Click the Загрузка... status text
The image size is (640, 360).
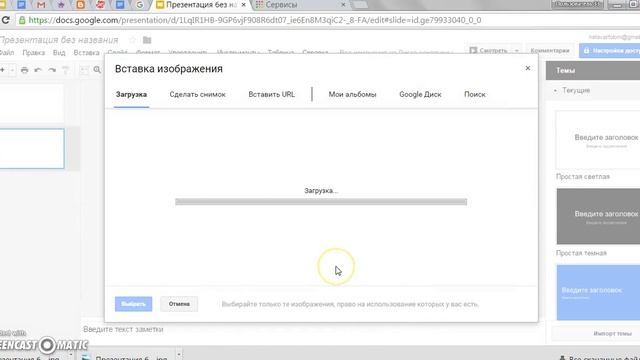tap(321, 191)
